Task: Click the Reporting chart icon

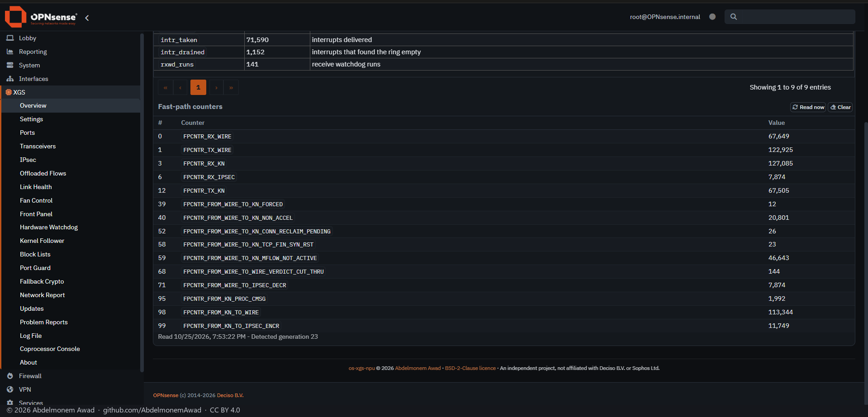Action: tap(10, 52)
